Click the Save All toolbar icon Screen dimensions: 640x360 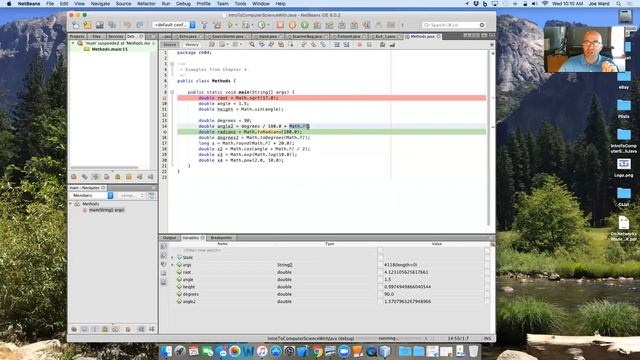click(x=112, y=25)
